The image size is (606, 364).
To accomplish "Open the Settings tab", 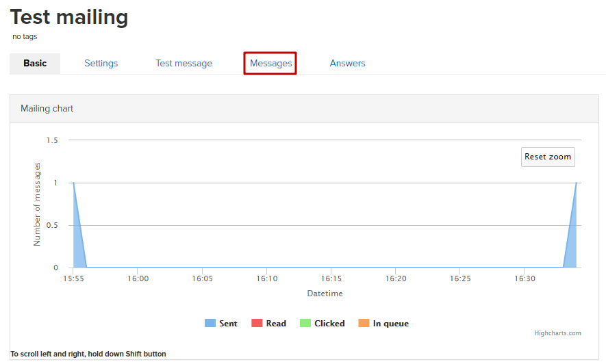I will (101, 64).
